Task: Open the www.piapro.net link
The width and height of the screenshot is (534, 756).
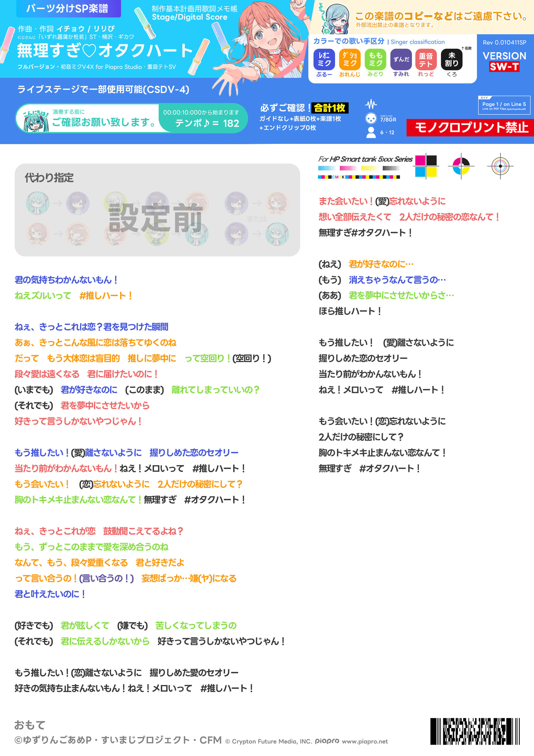Action: pos(365,741)
